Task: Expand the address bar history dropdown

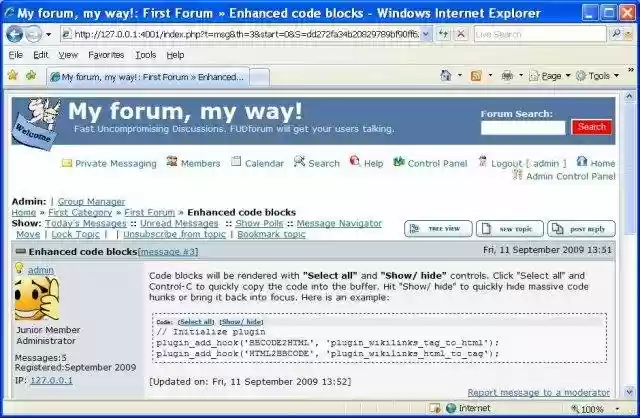Action: (x=426, y=34)
